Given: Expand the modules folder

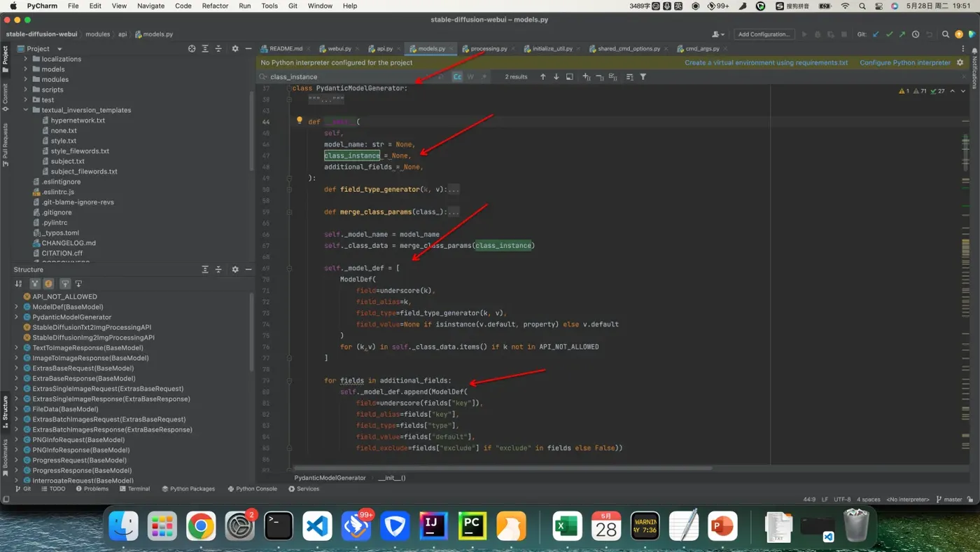Looking at the screenshot, I should (26, 79).
